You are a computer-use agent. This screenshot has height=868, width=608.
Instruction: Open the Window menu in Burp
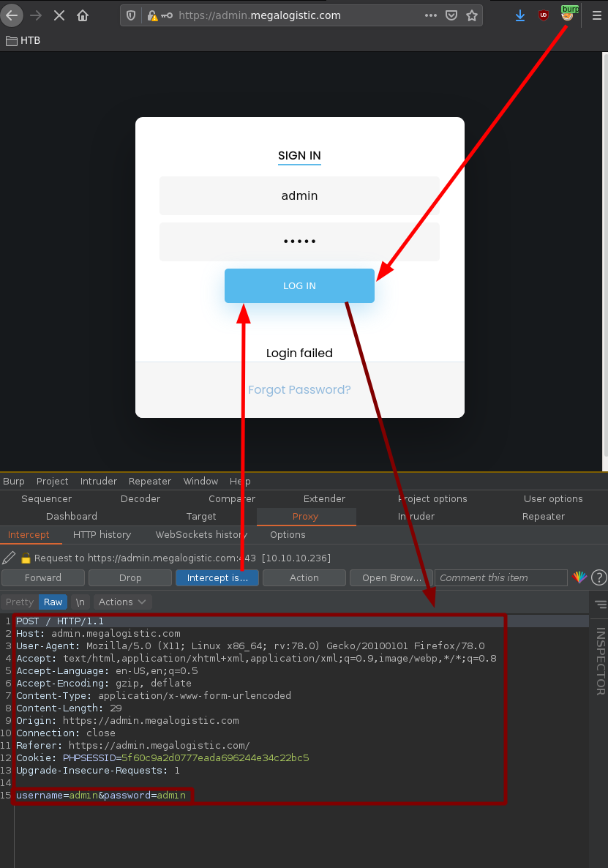tap(200, 481)
